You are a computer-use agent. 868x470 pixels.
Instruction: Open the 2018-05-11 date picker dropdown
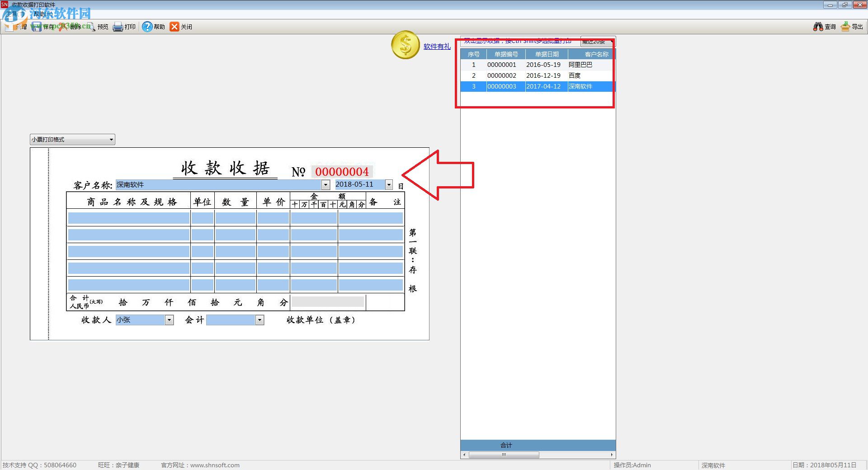pyautogui.click(x=389, y=184)
